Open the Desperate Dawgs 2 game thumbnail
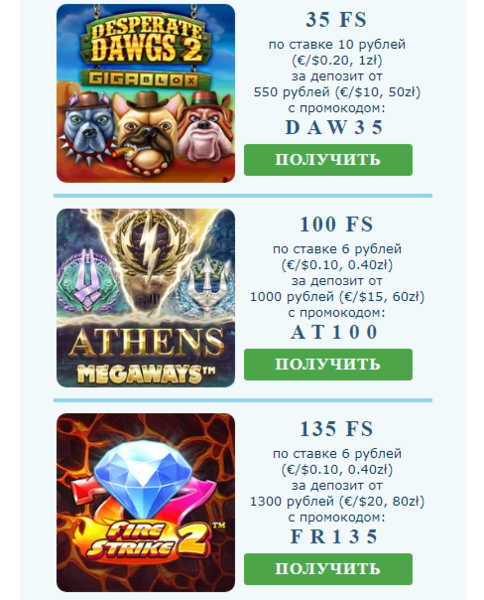The image size is (484, 600). tap(146, 93)
